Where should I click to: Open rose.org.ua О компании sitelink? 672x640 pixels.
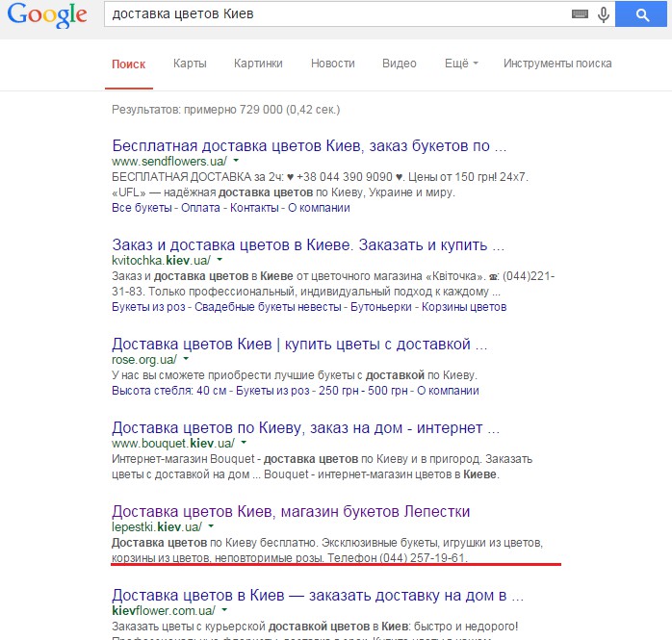tap(448, 391)
